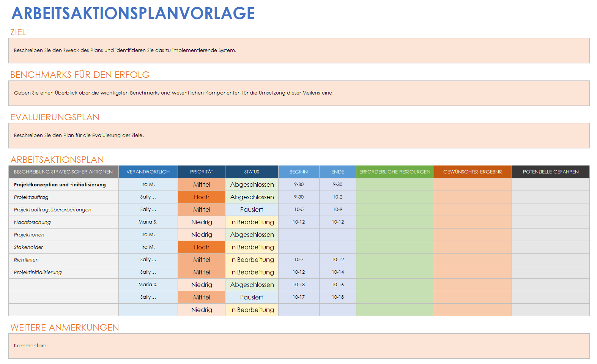Click the BESCHREIBUNG STRATEGISCHER AKTIONEN column header
This screenshot has width=597, height=364.
pyautogui.click(x=63, y=172)
